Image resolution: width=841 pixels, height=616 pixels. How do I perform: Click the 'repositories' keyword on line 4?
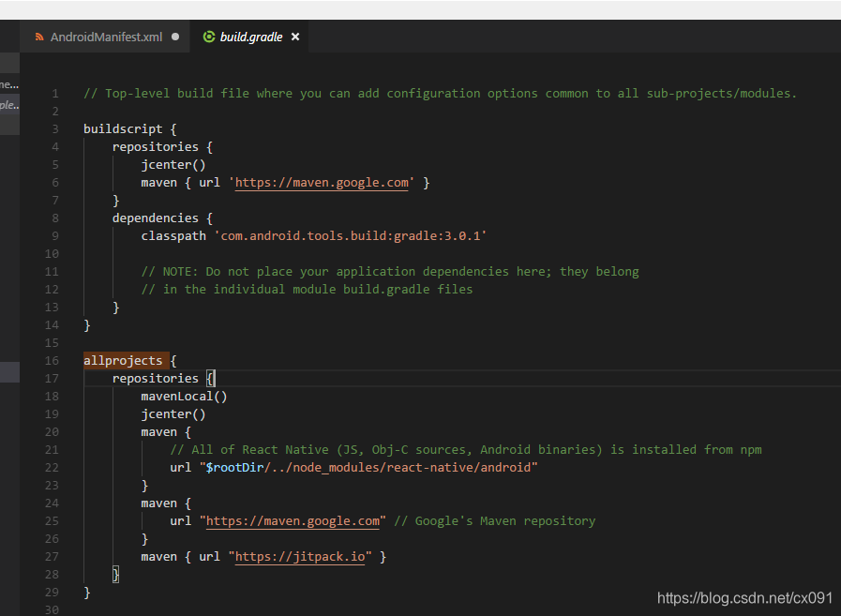pyautogui.click(x=156, y=147)
